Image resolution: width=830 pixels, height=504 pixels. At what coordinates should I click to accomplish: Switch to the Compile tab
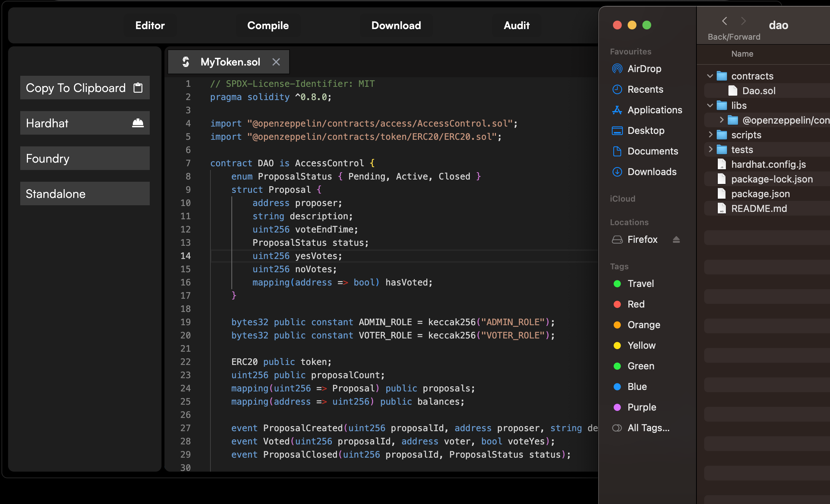click(x=268, y=25)
